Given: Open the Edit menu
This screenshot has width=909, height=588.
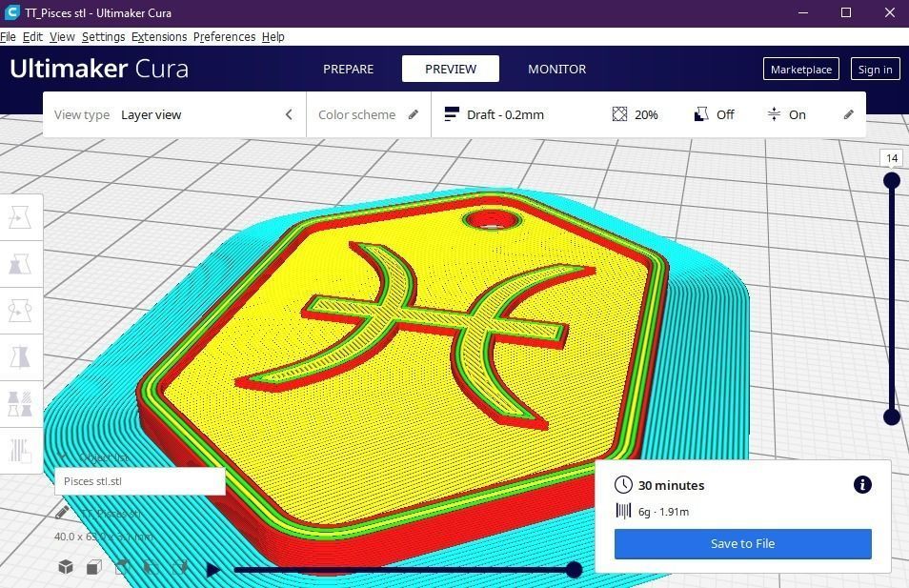Looking at the screenshot, I should pyautogui.click(x=32, y=36).
